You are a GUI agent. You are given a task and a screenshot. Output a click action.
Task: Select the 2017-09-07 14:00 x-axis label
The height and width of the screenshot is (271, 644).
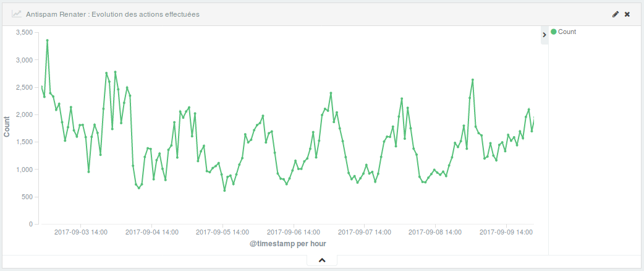point(365,233)
